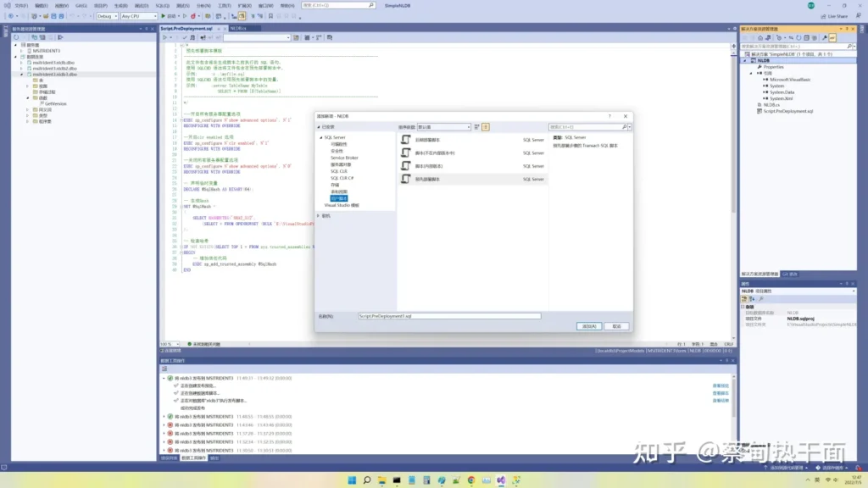The width and height of the screenshot is (868, 488).
Task: Click the dialog help question mark
Action: 609,115
